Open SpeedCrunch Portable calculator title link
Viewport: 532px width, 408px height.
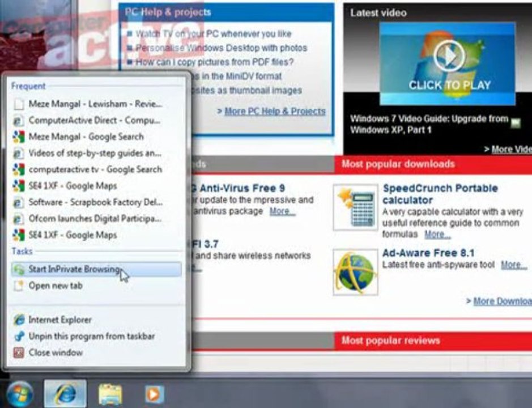[x=440, y=194]
